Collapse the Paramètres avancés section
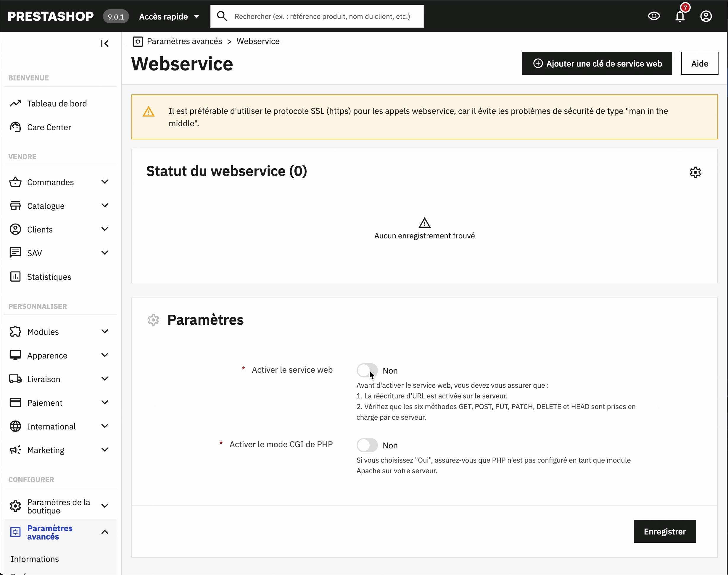The width and height of the screenshot is (728, 575). point(105,532)
